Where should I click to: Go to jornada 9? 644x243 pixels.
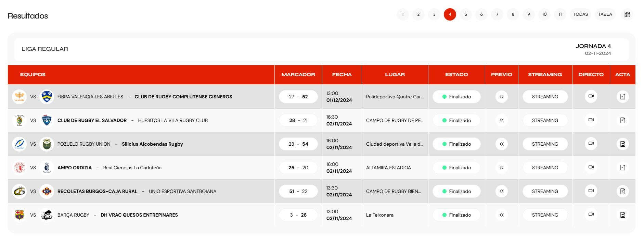pos(529,14)
